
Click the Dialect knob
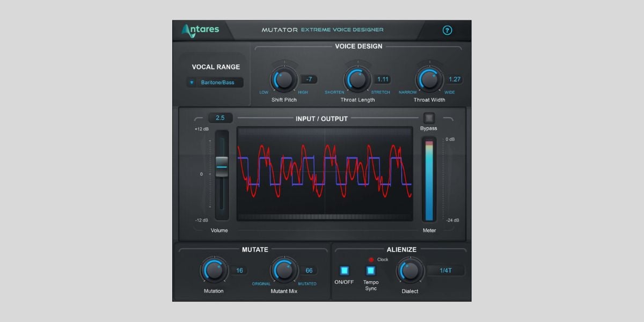pyautogui.click(x=409, y=270)
